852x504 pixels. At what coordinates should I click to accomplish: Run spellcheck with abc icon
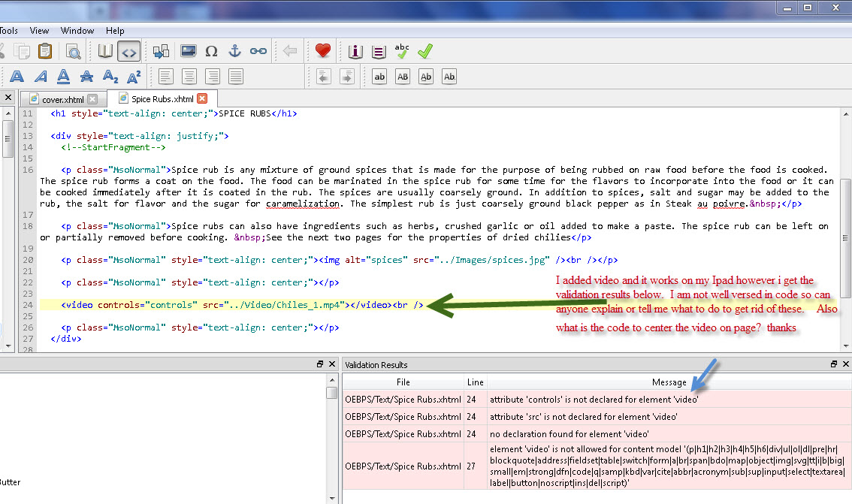(402, 51)
